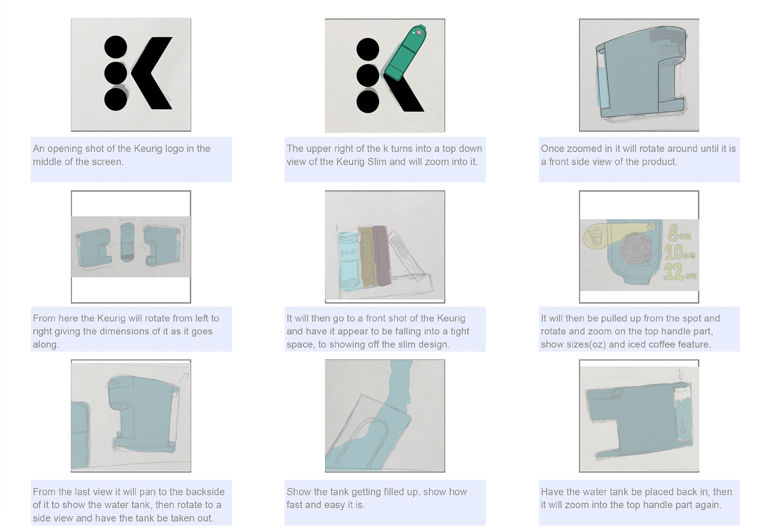Click the yellow 12oz label in sizes sketch
The image size is (760, 532).
(x=680, y=272)
